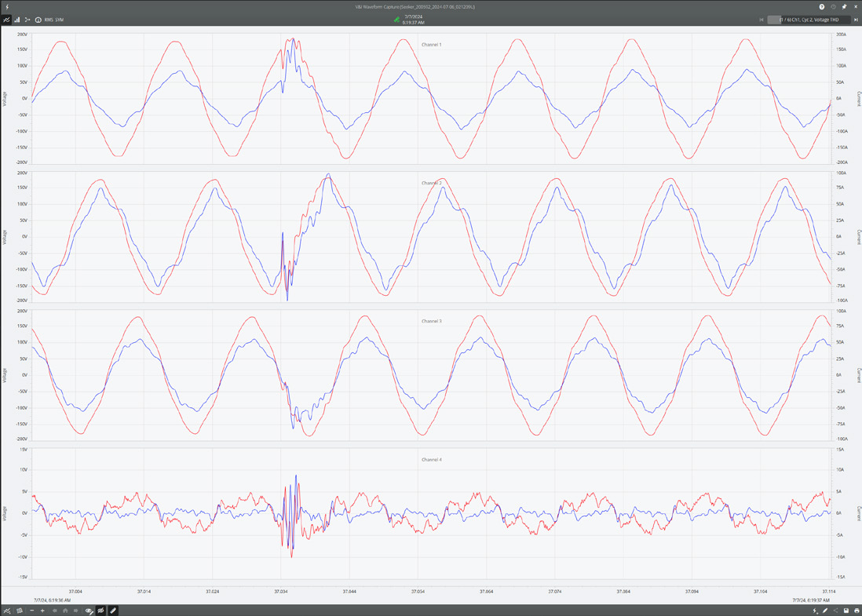The width and height of the screenshot is (862, 616).
Task: Advance to next event with right arrow
Action: pyautogui.click(x=857, y=19)
